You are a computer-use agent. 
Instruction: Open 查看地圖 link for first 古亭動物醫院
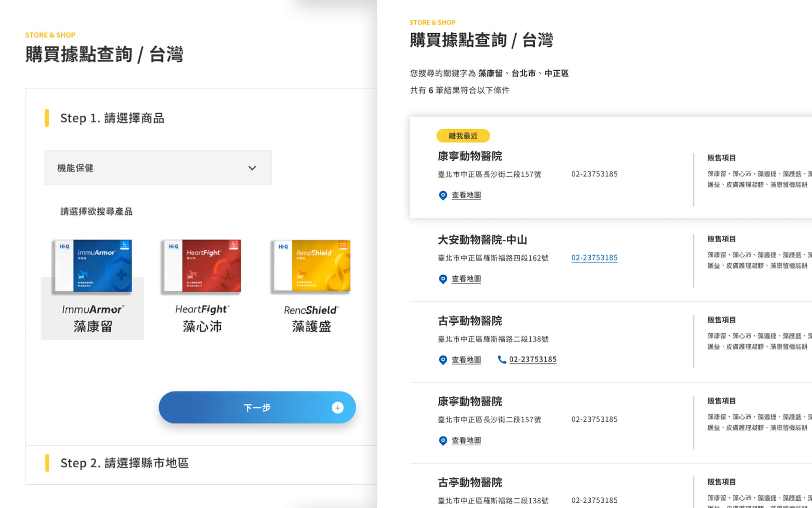tap(466, 360)
